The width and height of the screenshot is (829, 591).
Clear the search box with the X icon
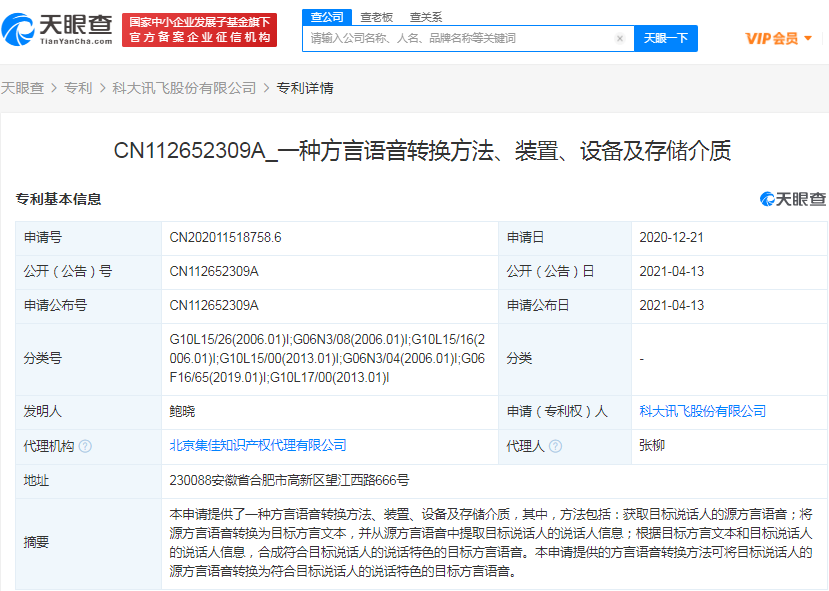[x=620, y=39]
